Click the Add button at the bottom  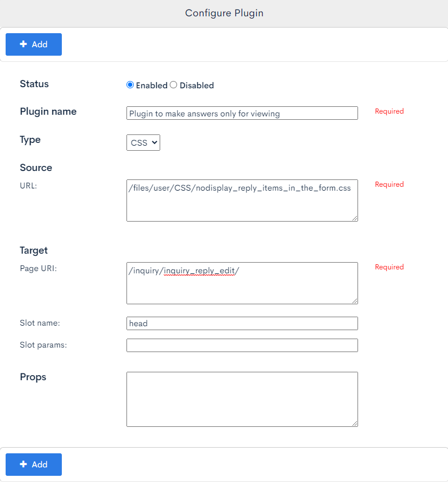point(34,465)
